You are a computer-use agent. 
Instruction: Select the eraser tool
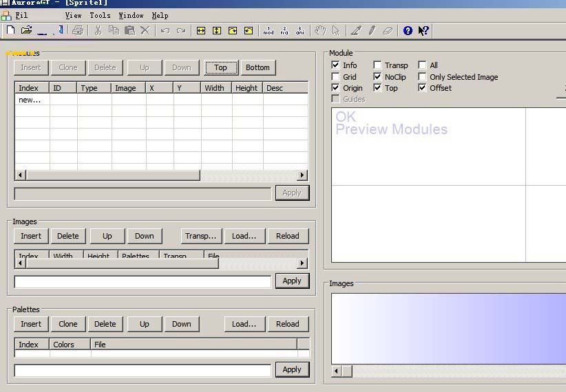(x=388, y=31)
